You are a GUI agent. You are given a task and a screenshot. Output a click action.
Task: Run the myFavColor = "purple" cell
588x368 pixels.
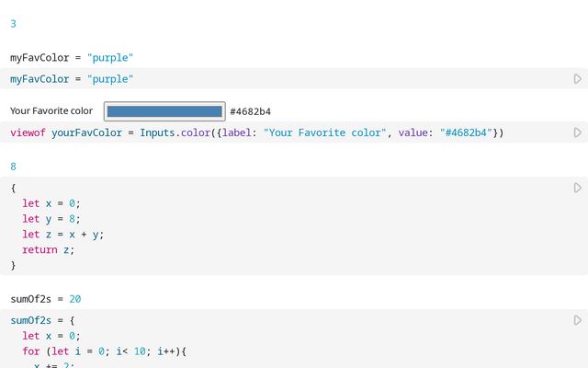coord(577,80)
